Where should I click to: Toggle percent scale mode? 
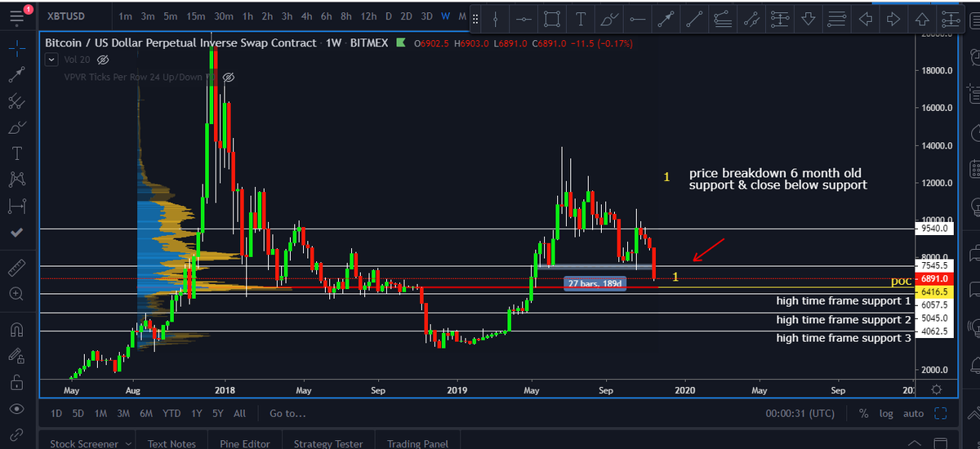point(863,413)
